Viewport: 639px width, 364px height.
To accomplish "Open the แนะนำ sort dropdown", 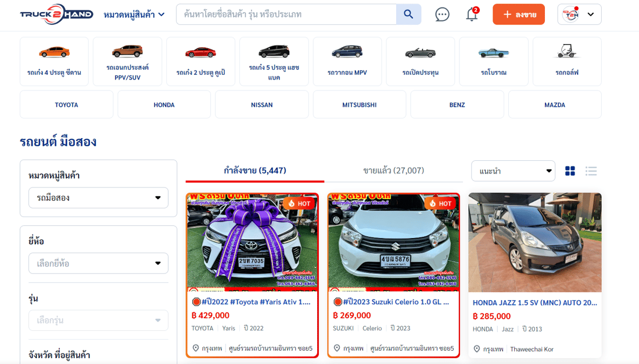I will (513, 171).
